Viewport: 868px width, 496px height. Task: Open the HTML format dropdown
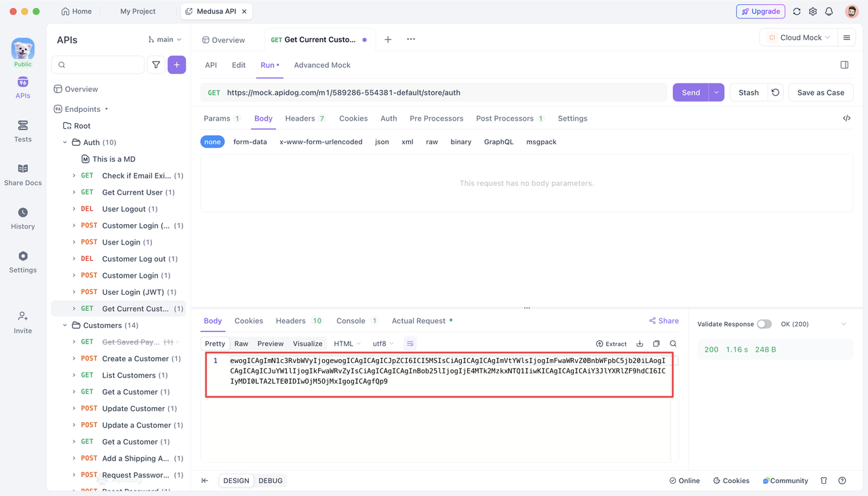click(347, 344)
